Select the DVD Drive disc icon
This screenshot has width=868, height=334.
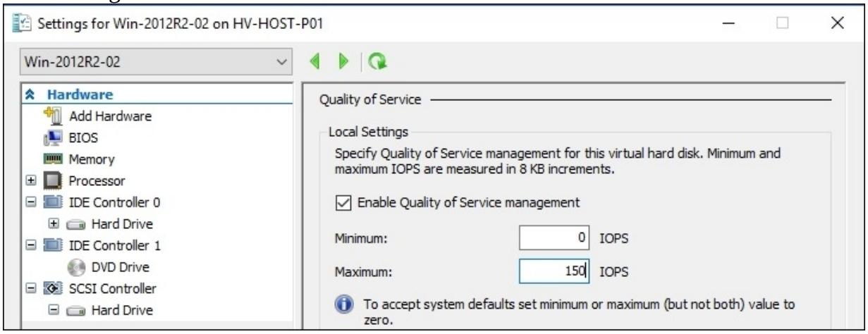(x=75, y=268)
